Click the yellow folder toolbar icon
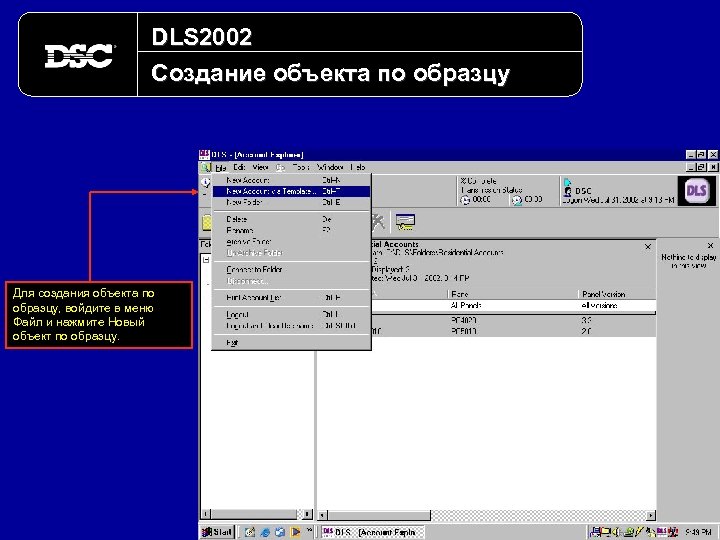 pos(207,223)
